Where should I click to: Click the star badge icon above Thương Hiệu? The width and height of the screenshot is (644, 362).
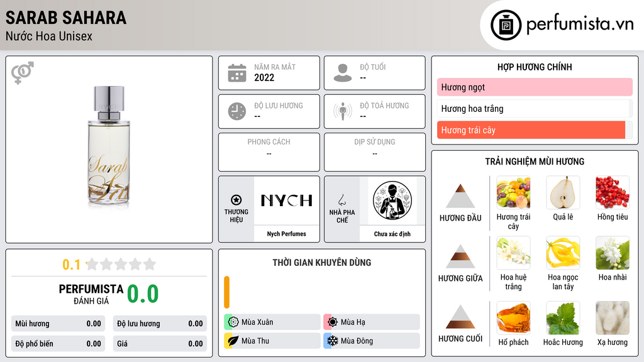click(x=236, y=200)
